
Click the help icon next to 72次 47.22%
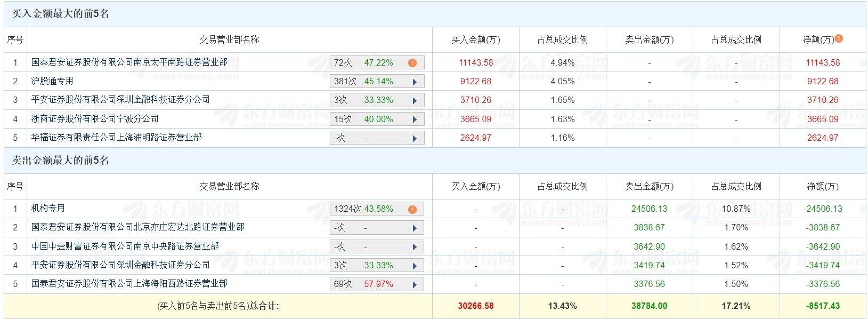point(411,62)
